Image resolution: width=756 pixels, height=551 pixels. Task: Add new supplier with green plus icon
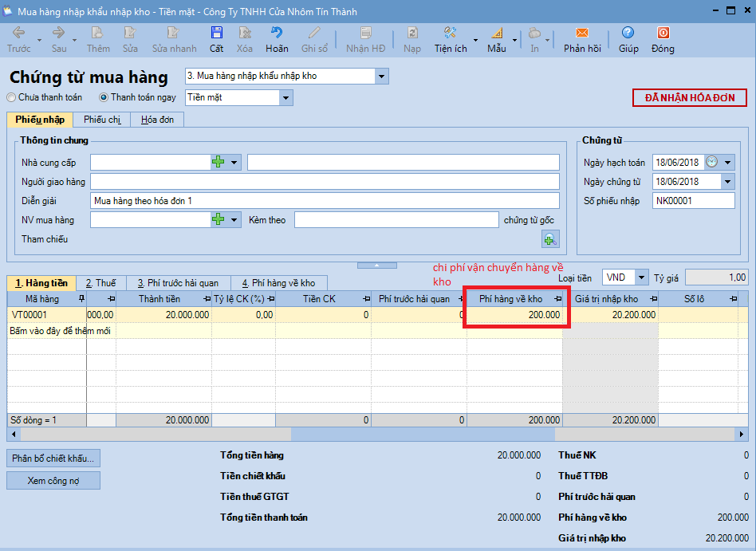point(219,162)
